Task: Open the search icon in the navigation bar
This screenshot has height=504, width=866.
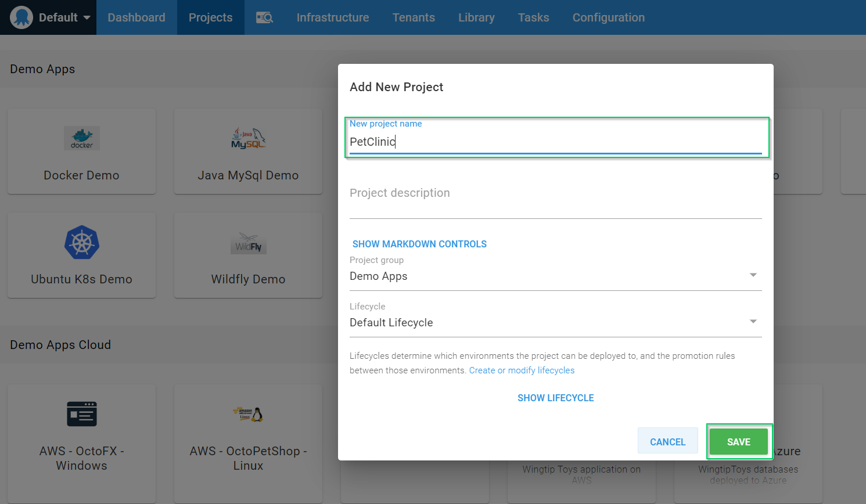Action: click(x=264, y=17)
